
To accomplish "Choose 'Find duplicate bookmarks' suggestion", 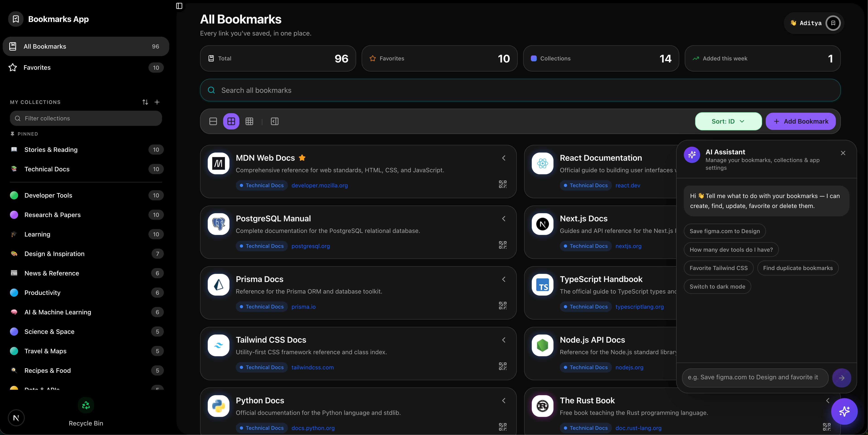I will click(x=798, y=268).
